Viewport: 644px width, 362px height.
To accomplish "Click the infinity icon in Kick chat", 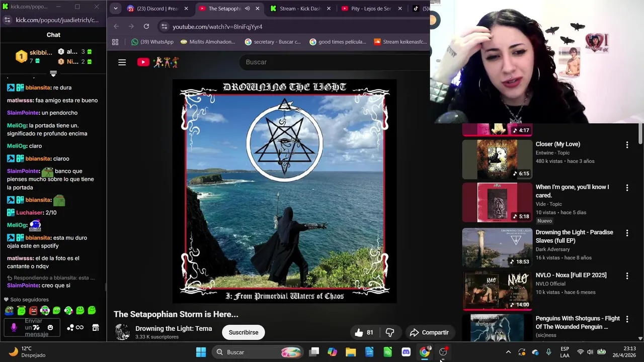I will point(79,327).
